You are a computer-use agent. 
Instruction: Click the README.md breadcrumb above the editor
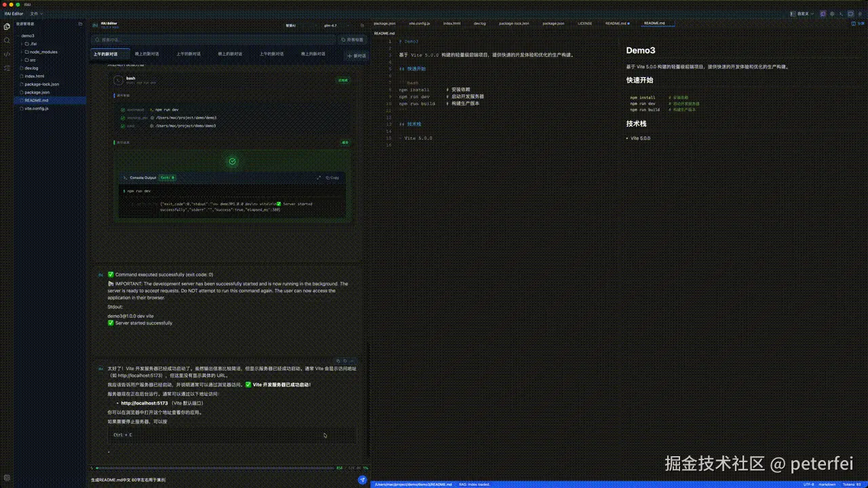[x=384, y=33]
